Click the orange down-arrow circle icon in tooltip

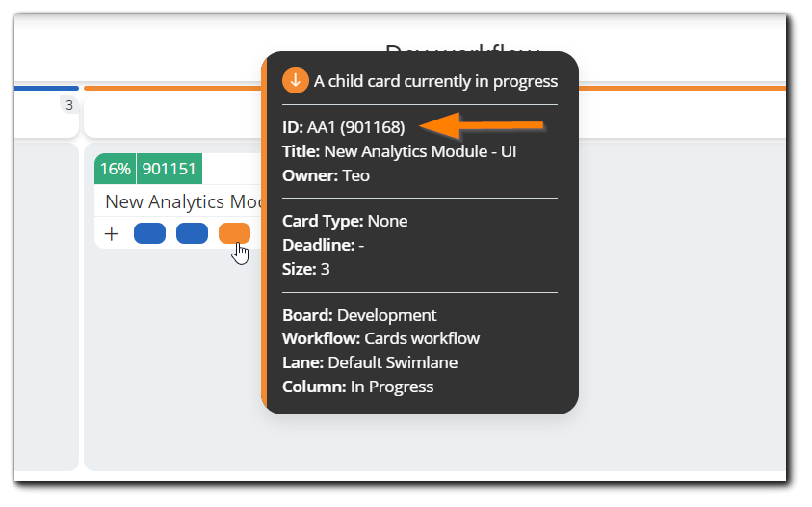(x=295, y=80)
